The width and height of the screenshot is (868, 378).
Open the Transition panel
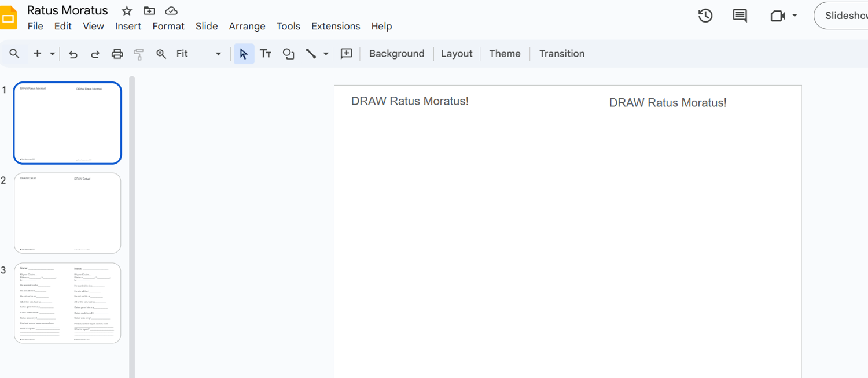562,54
